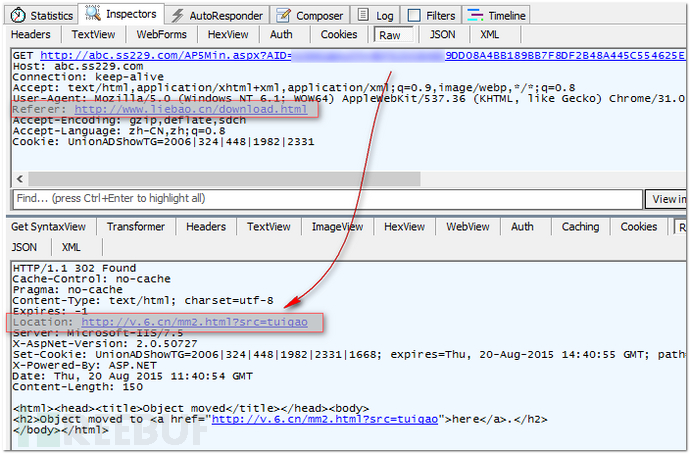Select the request Cookies tab
Screen dimensions: 690x454
click(x=339, y=34)
